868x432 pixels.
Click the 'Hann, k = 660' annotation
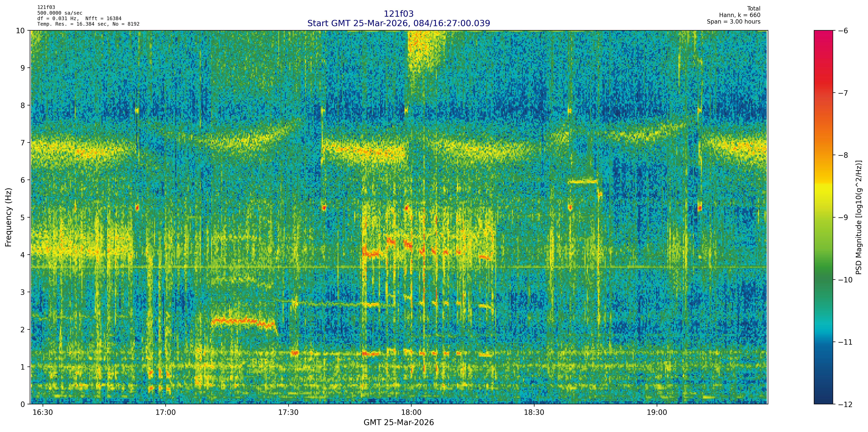pos(740,15)
